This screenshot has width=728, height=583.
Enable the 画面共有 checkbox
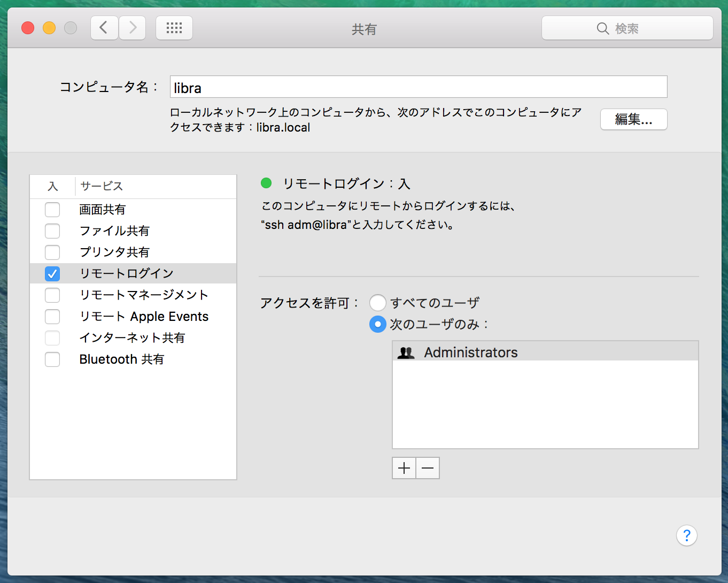pyautogui.click(x=52, y=210)
